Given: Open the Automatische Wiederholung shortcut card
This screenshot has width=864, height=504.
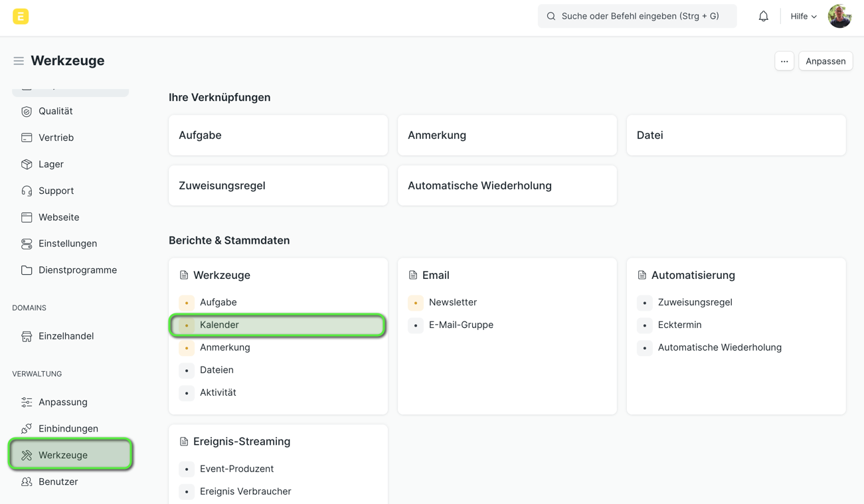Looking at the screenshot, I should (x=507, y=186).
